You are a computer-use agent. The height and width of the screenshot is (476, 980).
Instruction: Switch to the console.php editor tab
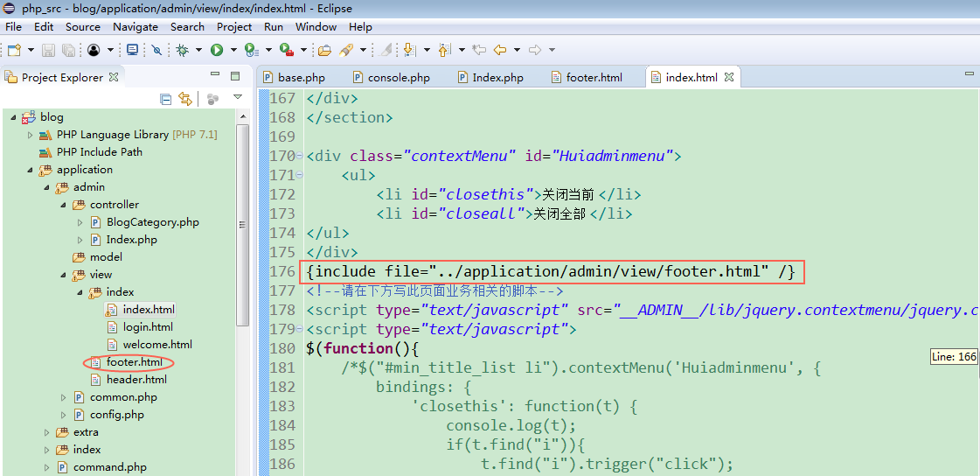coord(392,78)
